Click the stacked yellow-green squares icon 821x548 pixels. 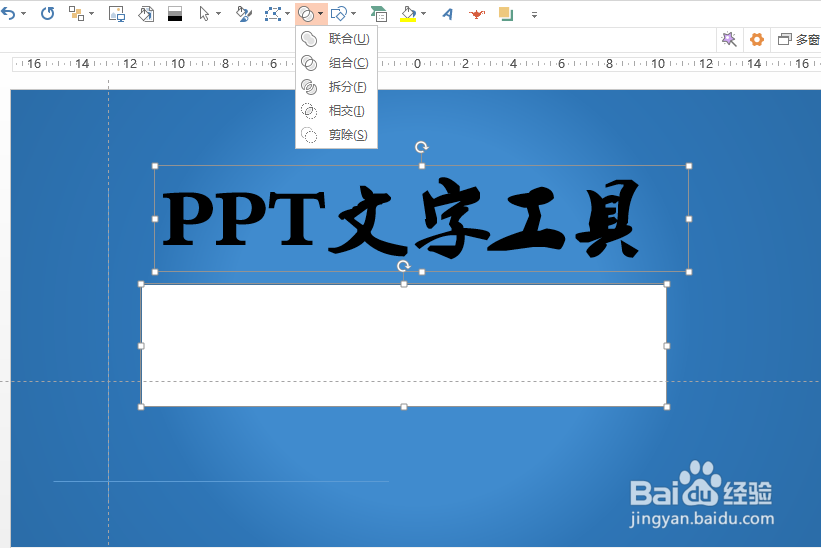point(506,14)
